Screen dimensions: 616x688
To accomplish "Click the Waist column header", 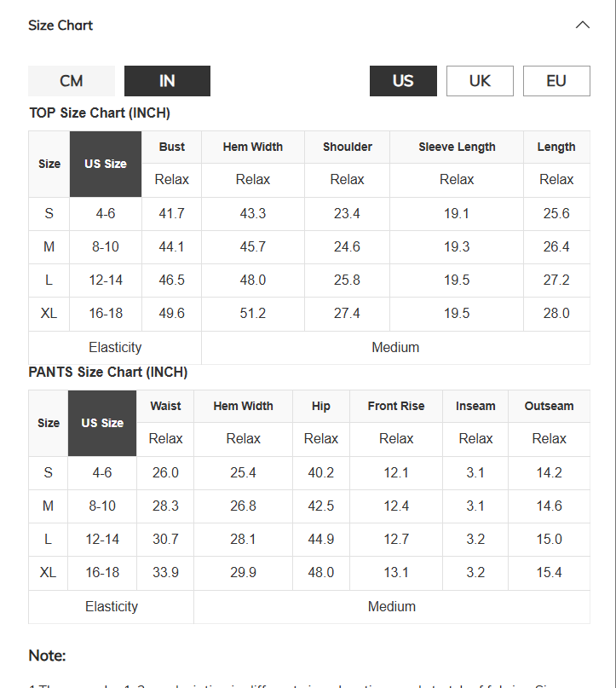I will 165,407.
